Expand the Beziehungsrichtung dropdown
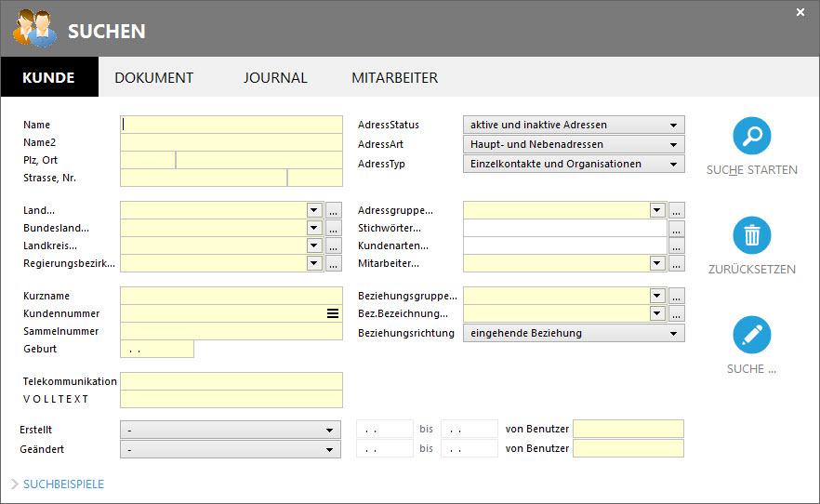This screenshot has width=820, height=504. (573, 333)
